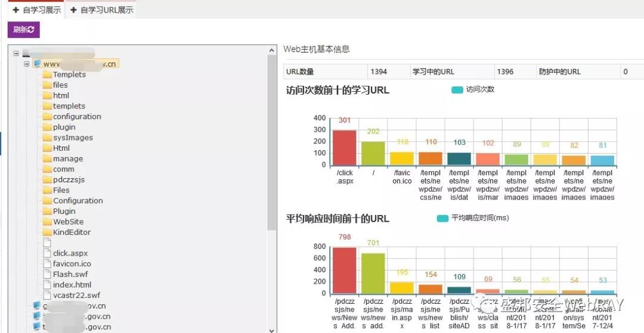Collapse the root node of the tree
The image size is (644, 333).
[x=16, y=53]
